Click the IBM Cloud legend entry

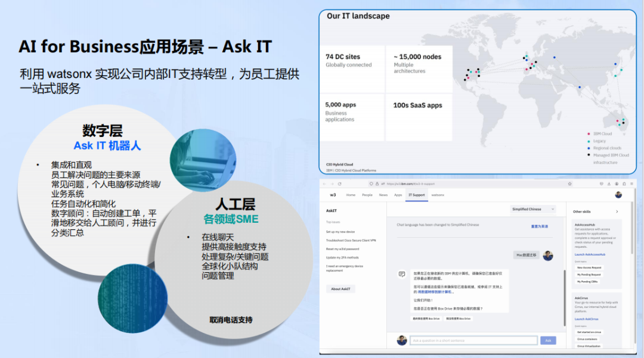click(600, 133)
